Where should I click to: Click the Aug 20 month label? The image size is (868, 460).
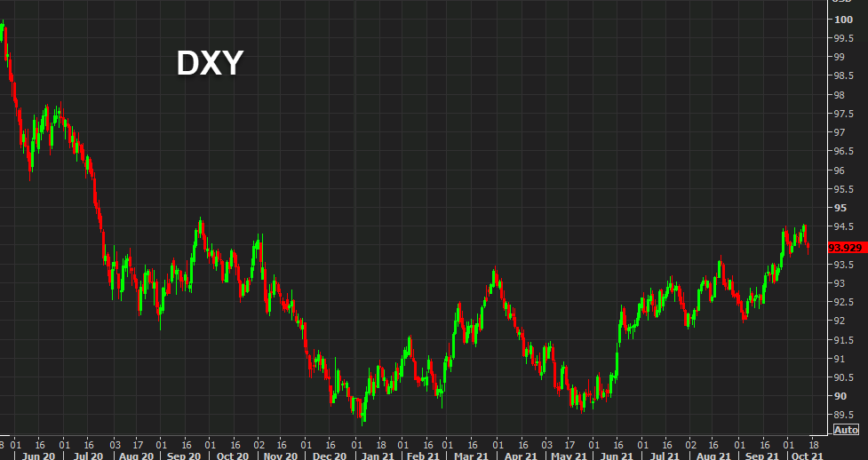[x=136, y=456]
